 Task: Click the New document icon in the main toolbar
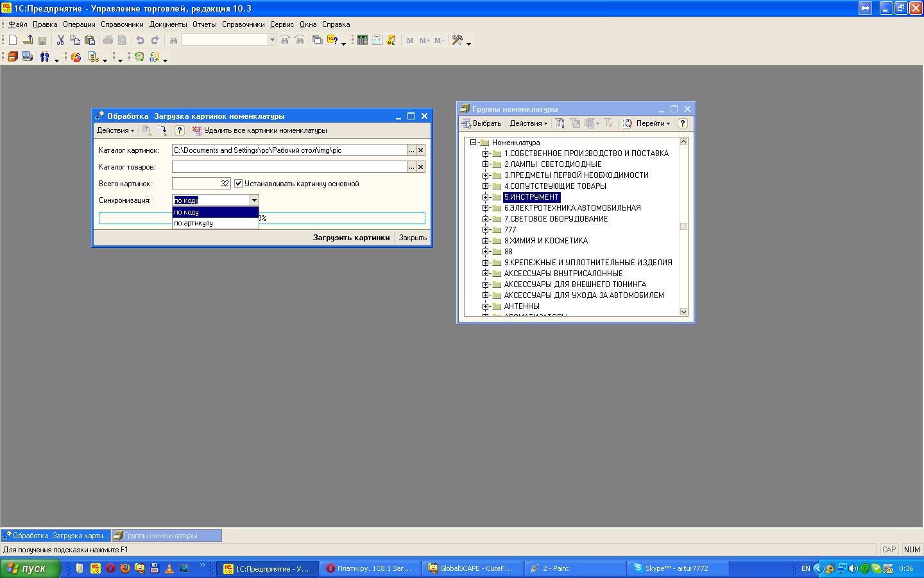(12, 40)
